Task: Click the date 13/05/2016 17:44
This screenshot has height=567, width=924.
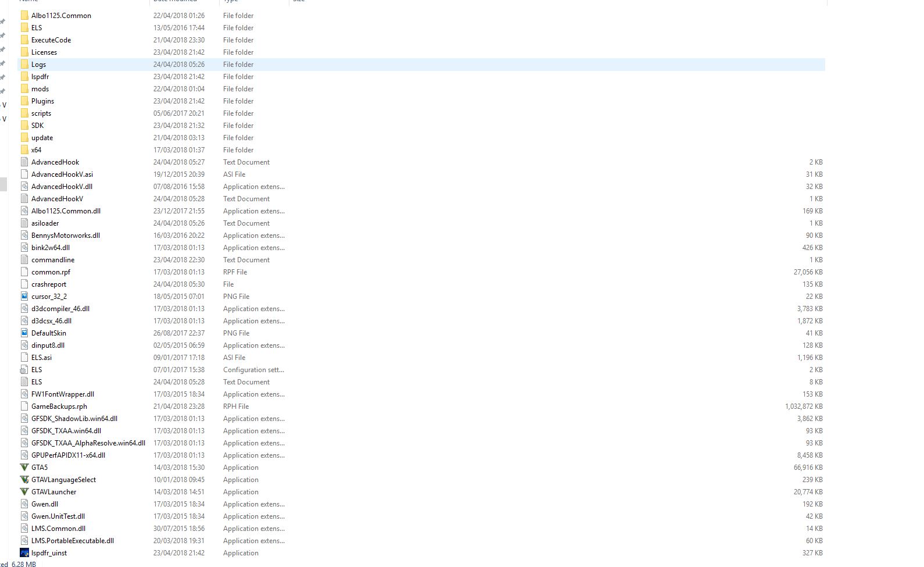Action: [179, 27]
